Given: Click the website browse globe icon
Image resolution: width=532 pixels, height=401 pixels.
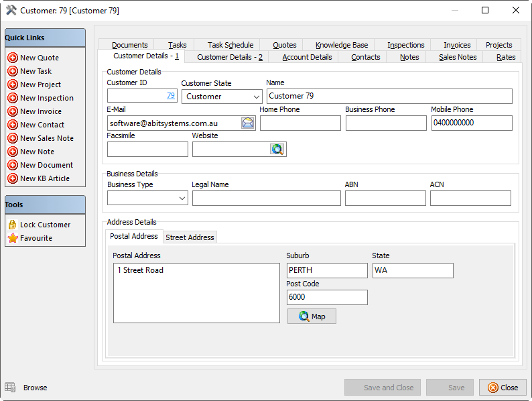Looking at the screenshot, I should [x=277, y=149].
